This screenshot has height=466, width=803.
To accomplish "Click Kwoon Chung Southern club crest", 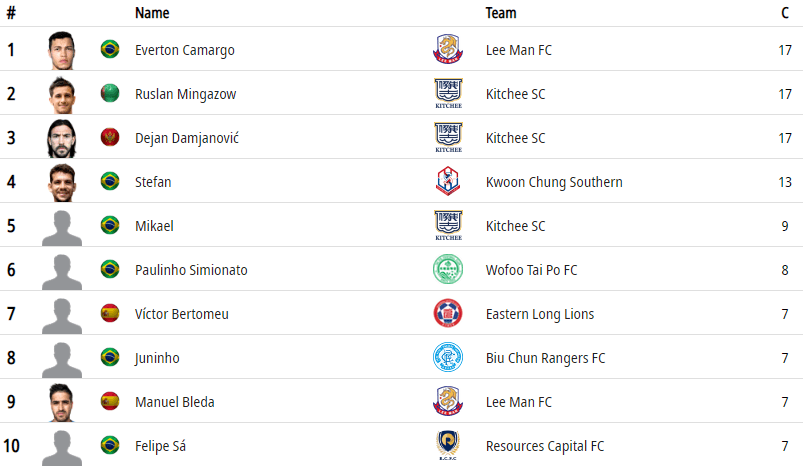I will (448, 181).
